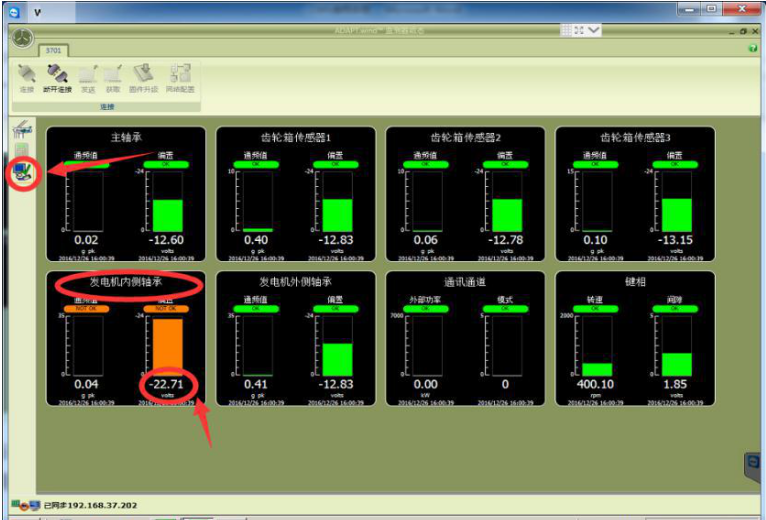Click the 发送 send configuration icon

tap(88, 74)
